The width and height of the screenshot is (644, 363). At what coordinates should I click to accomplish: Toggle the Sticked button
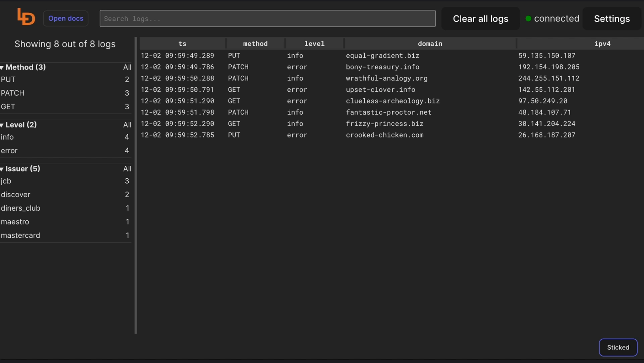pos(618,347)
